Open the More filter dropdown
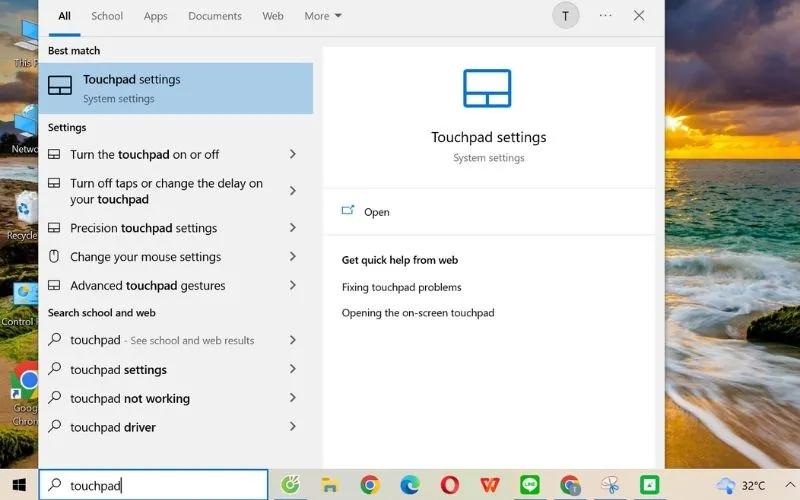 (x=323, y=16)
